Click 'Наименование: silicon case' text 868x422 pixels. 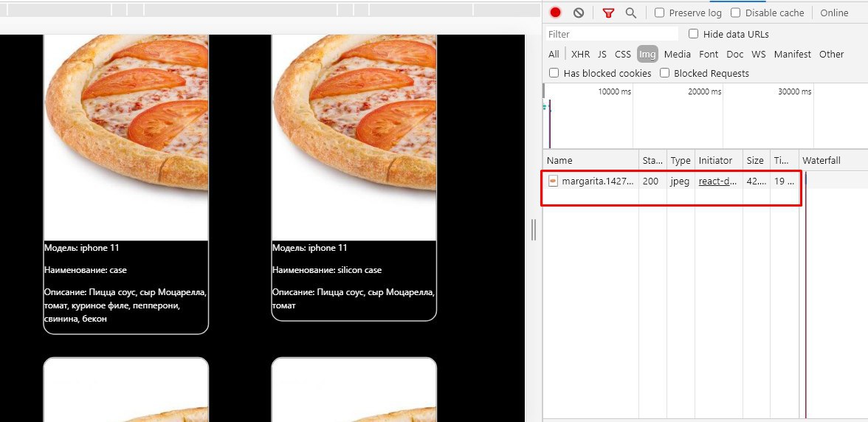coord(326,270)
